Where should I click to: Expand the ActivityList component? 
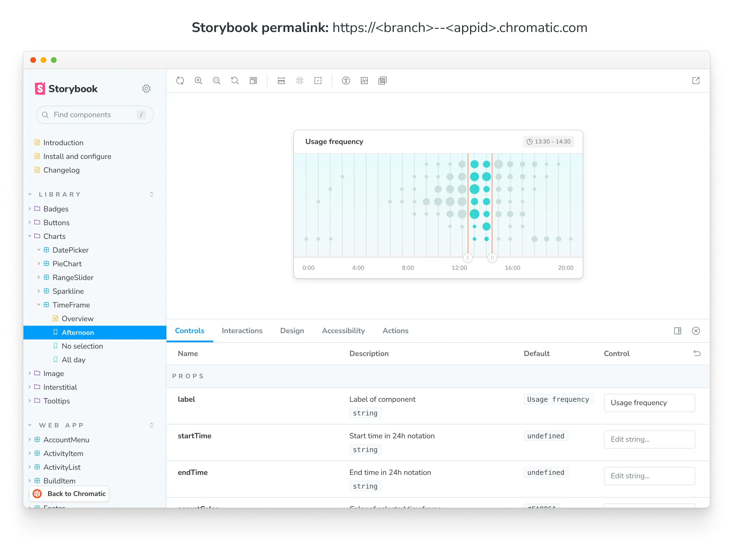tap(62, 467)
